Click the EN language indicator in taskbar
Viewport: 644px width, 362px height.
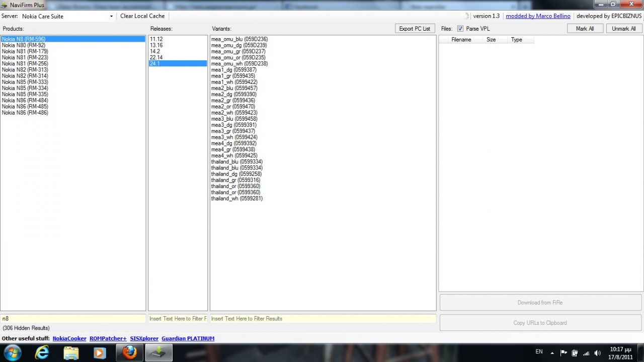coord(539,352)
